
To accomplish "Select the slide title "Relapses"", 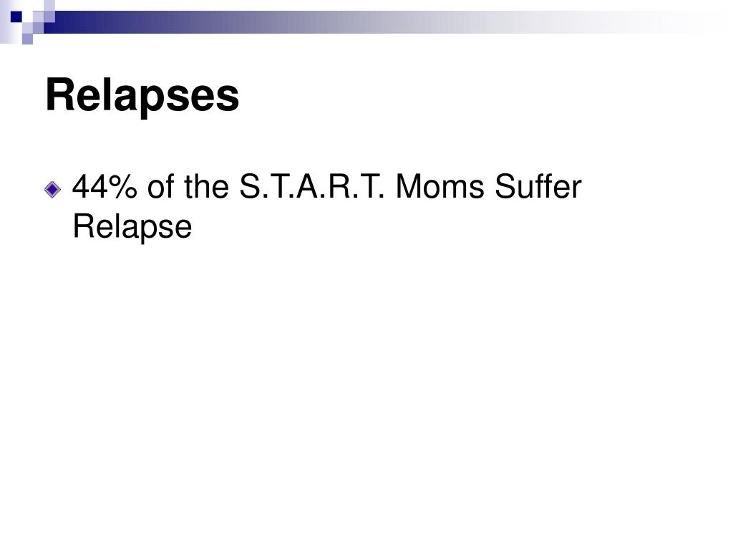I will pos(142,95).
